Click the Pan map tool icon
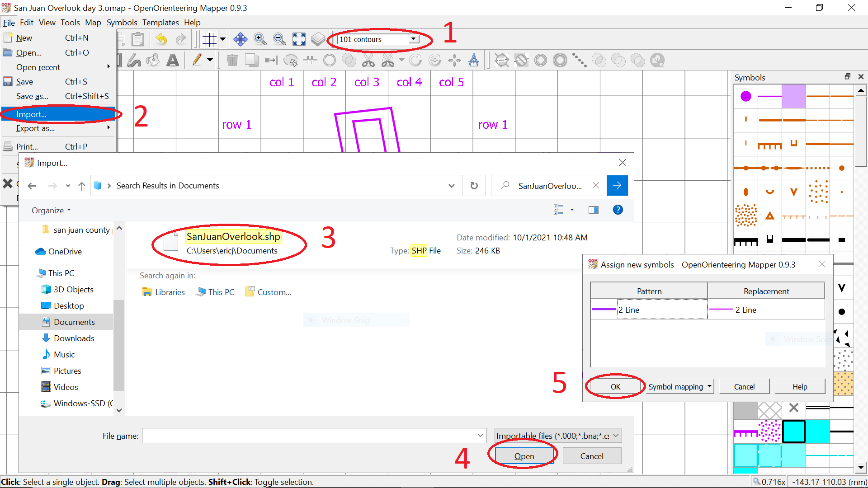This screenshot has height=488, width=868. click(x=240, y=40)
